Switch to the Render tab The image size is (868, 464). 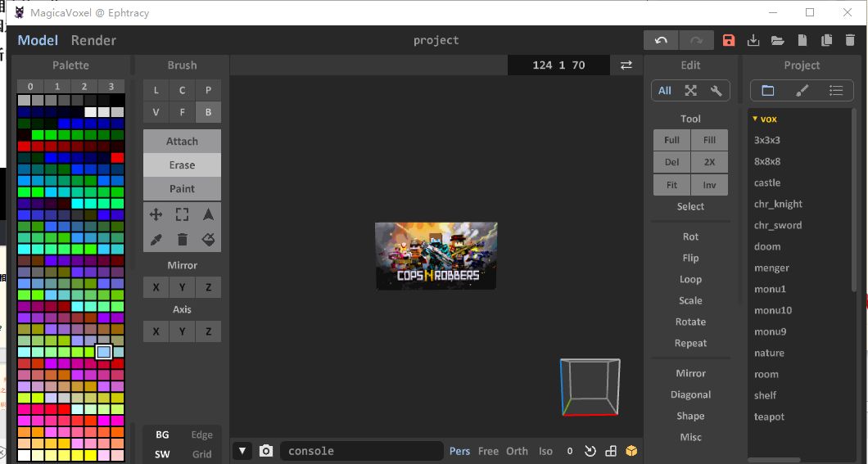(93, 40)
